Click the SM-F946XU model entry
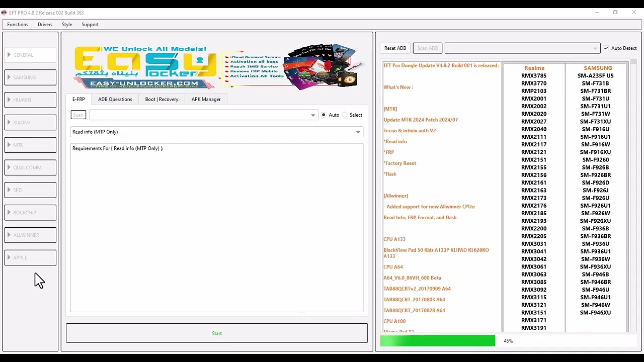644x362 pixels. pos(596,313)
